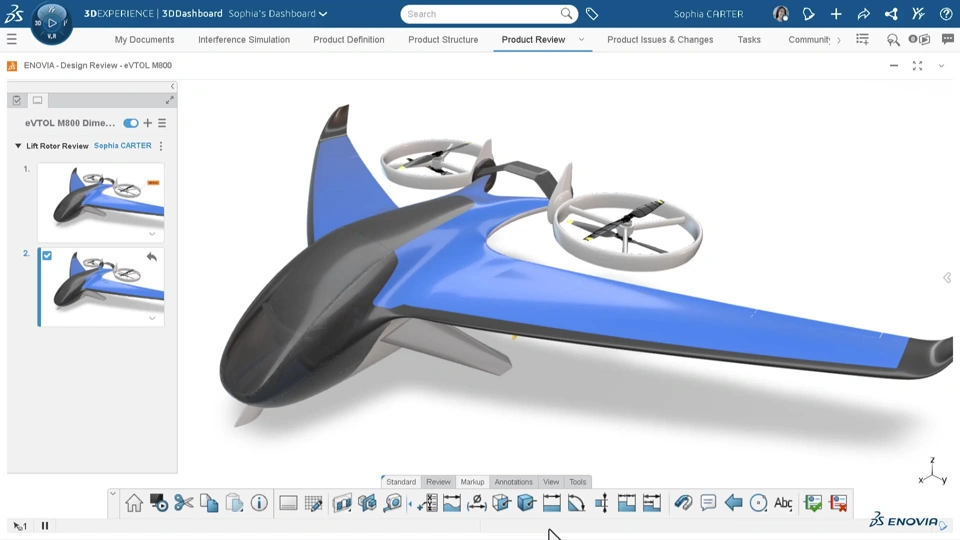Select the diameter measure tool
This screenshot has width=960, height=540.
(476, 503)
